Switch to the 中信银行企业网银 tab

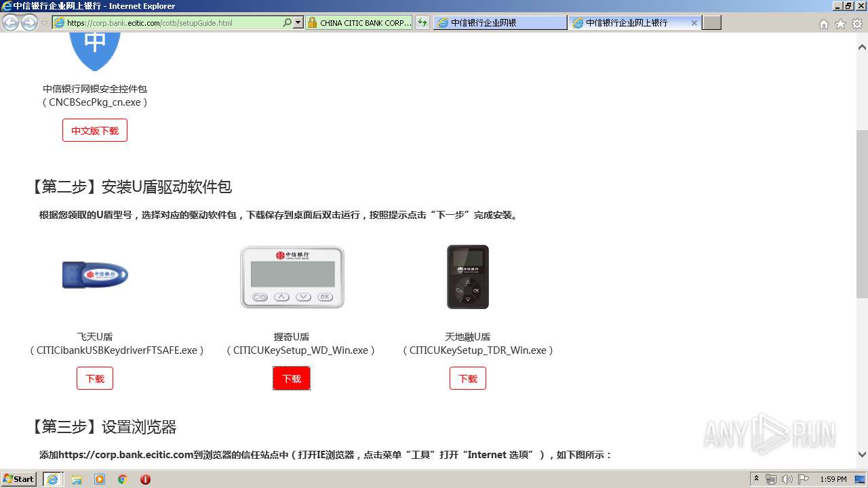coord(500,23)
